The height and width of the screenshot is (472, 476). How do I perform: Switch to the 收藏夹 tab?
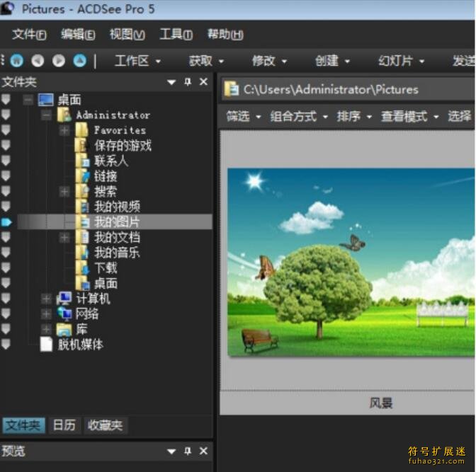point(105,425)
